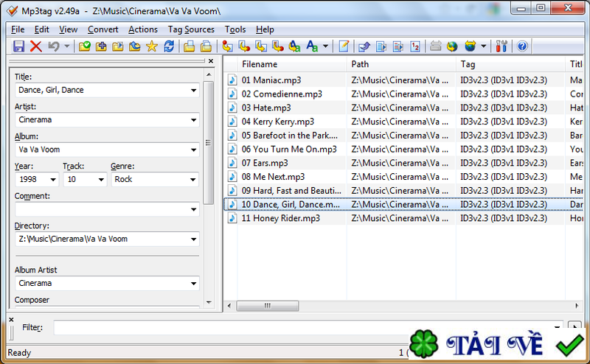590x364 pixels.
Task: Close the Filter bar with its X button
Action: pos(11,320)
